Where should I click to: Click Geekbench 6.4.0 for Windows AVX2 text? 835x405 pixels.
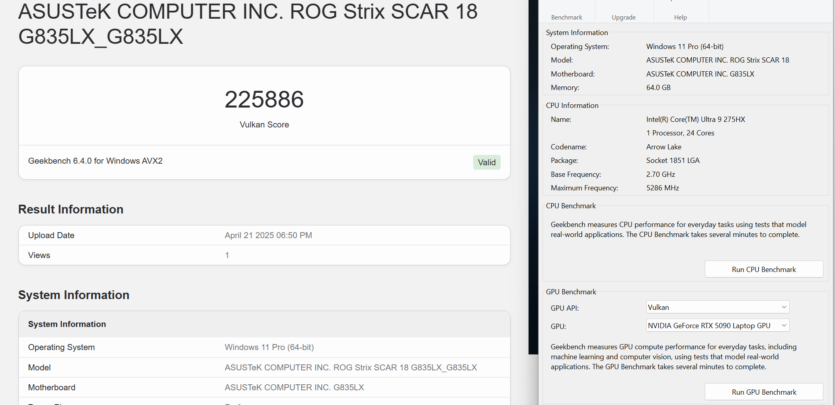pyautogui.click(x=95, y=161)
